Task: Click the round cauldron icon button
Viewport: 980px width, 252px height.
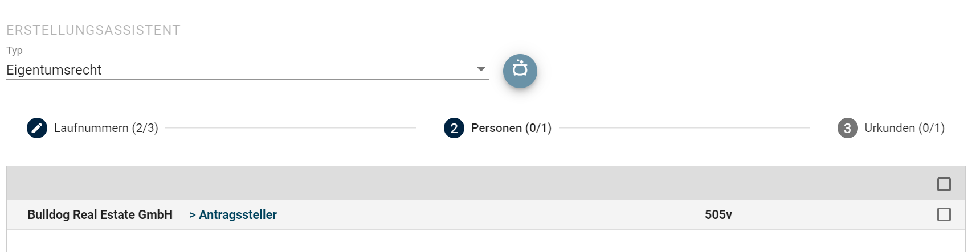Action: (520, 71)
